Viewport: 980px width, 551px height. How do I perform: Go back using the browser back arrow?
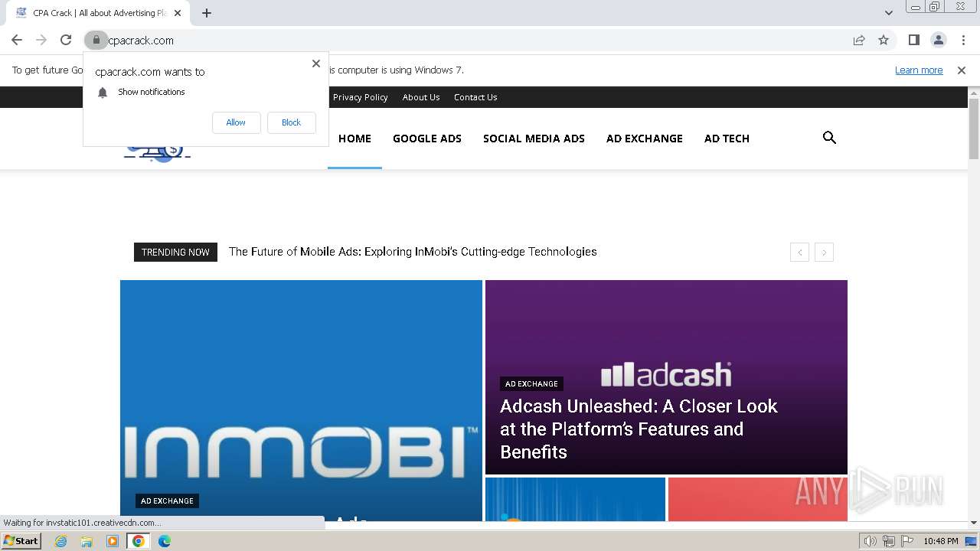pos(17,40)
